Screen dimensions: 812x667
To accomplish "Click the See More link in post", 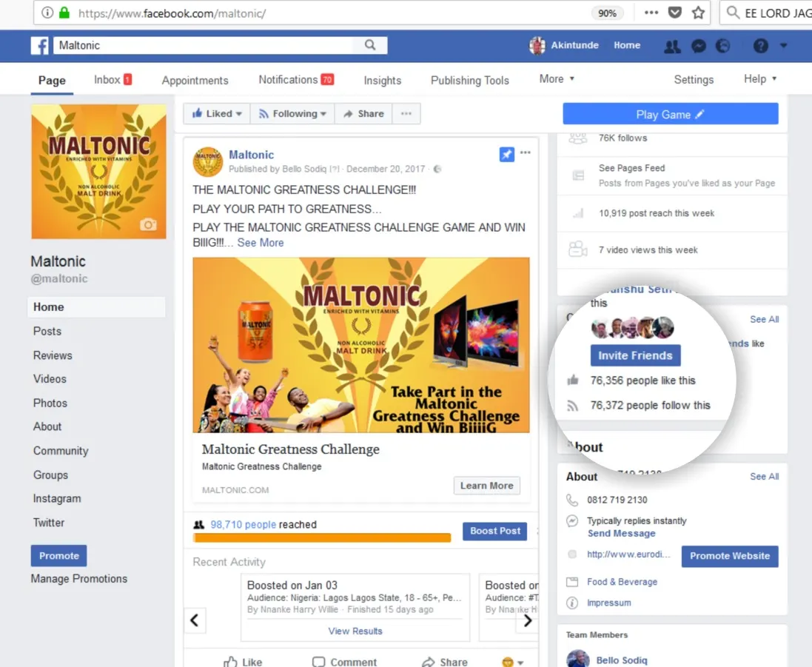I will click(x=261, y=243).
